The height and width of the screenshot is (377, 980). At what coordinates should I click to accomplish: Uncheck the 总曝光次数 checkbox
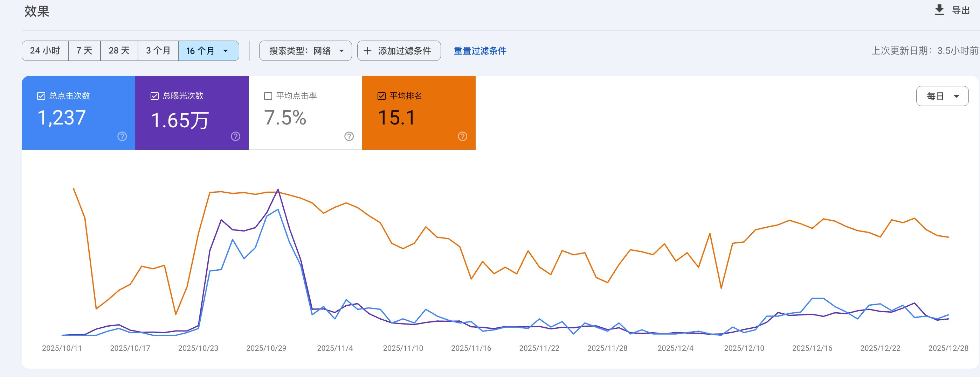pyautogui.click(x=154, y=96)
